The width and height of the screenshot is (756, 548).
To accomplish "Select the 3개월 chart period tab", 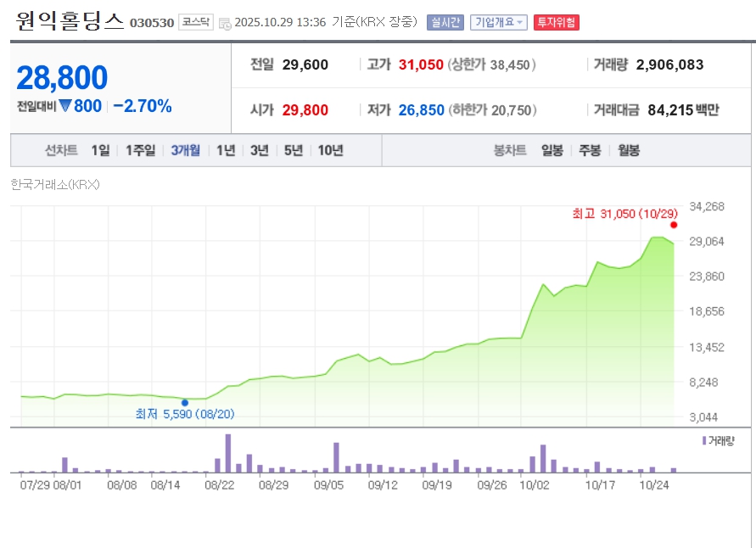I will (x=185, y=150).
